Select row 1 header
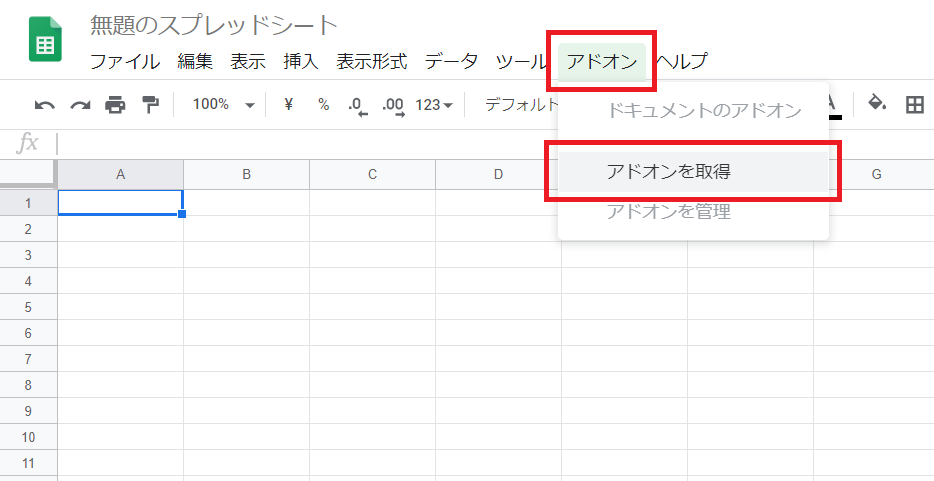 (28, 203)
